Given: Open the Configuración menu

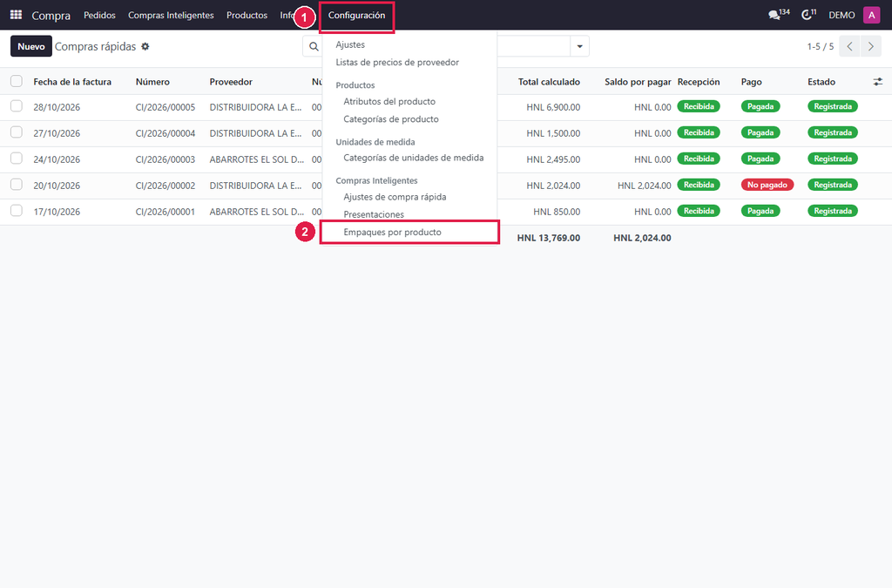Looking at the screenshot, I should tap(356, 16).
